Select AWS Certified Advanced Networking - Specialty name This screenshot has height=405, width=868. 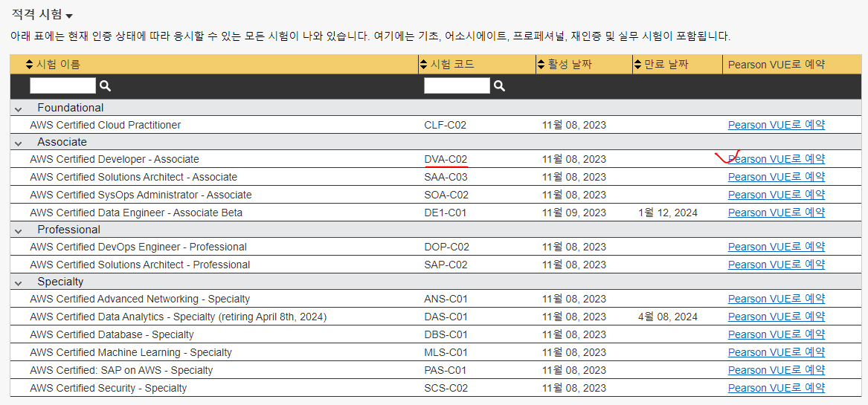point(140,299)
